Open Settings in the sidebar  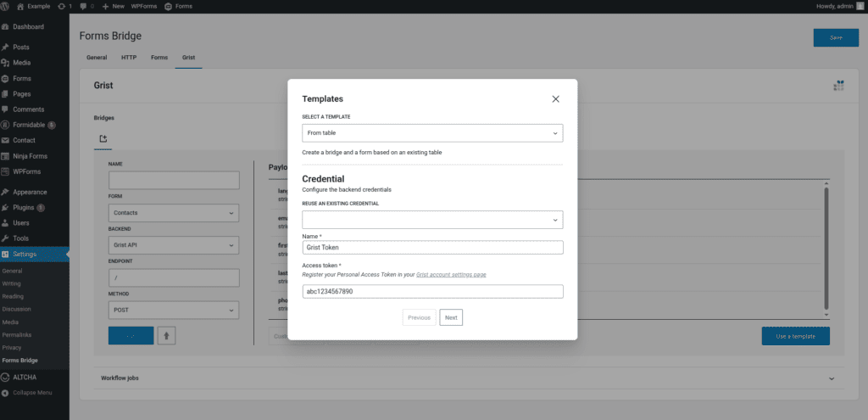(x=34, y=254)
